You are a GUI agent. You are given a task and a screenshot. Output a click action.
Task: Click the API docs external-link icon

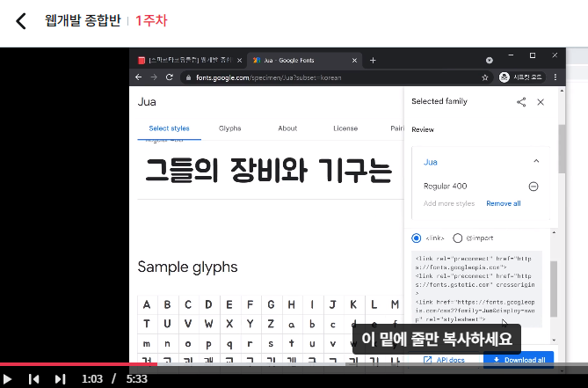point(427,360)
